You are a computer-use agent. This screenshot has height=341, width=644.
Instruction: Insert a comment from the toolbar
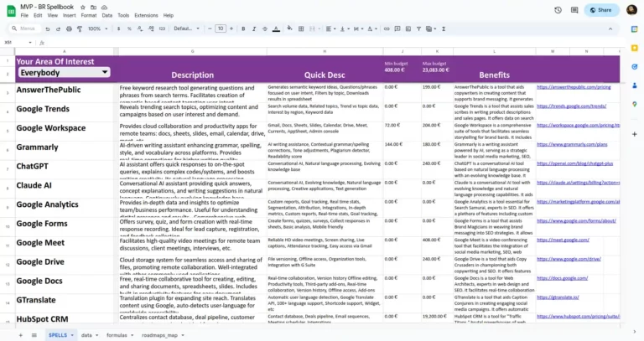tap(397, 28)
